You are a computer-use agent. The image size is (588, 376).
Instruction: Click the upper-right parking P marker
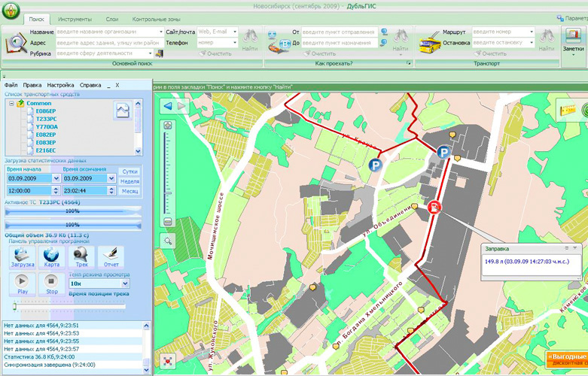tap(443, 152)
